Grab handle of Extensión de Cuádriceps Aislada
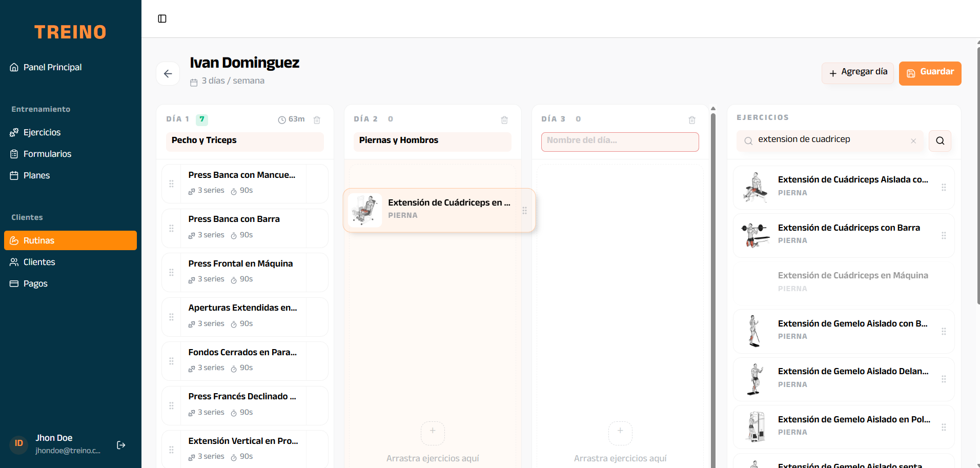Screen dimensions: 980x468 pyautogui.click(x=944, y=188)
